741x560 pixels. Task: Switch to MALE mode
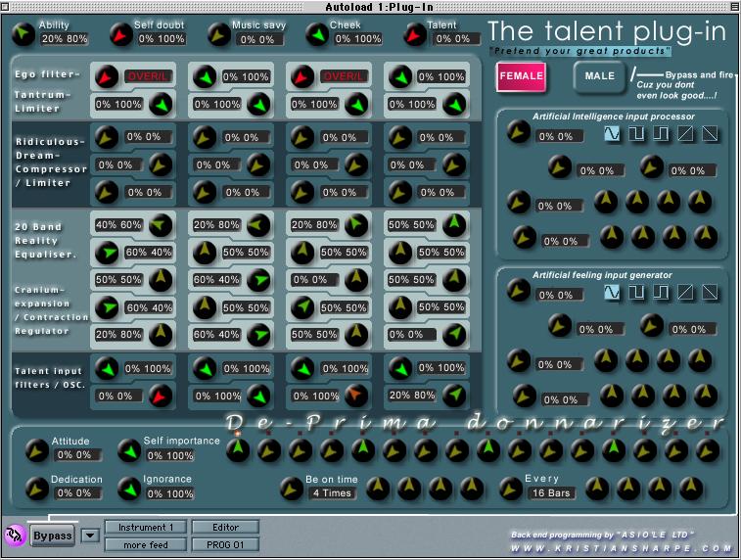pyautogui.click(x=599, y=75)
